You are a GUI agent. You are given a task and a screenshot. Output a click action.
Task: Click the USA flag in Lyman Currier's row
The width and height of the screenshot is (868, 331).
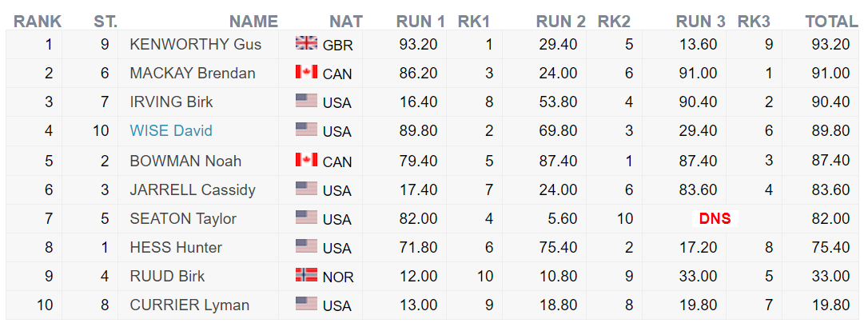click(x=306, y=303)
